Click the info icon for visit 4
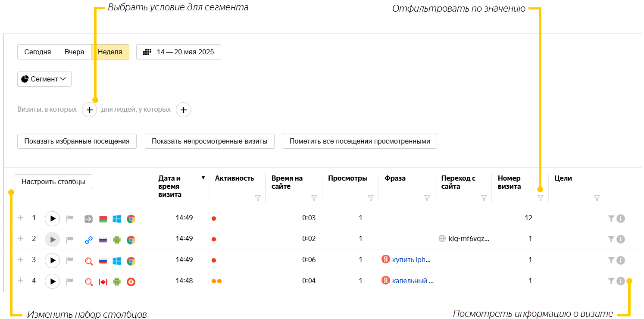 click(620, 281)
